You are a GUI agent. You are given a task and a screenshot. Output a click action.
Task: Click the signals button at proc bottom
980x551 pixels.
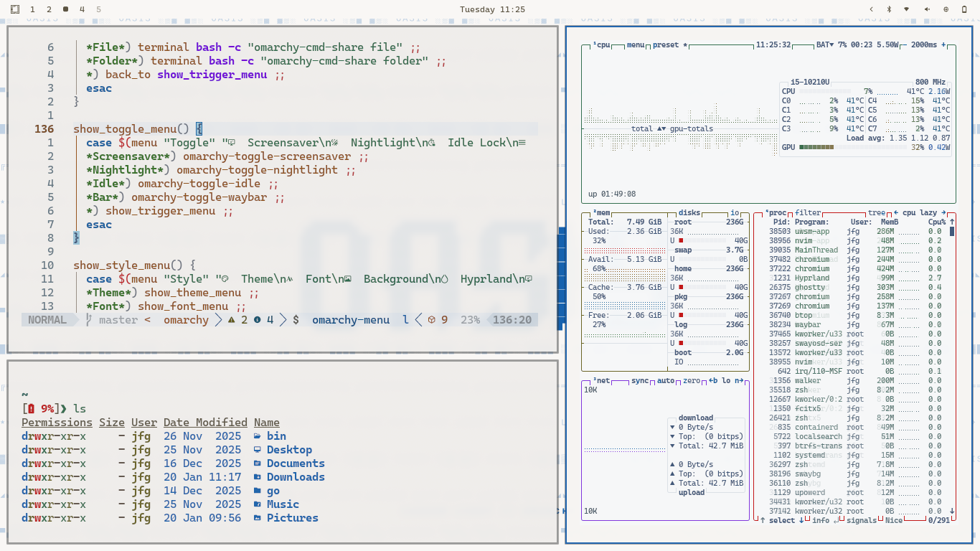[862, 521]
